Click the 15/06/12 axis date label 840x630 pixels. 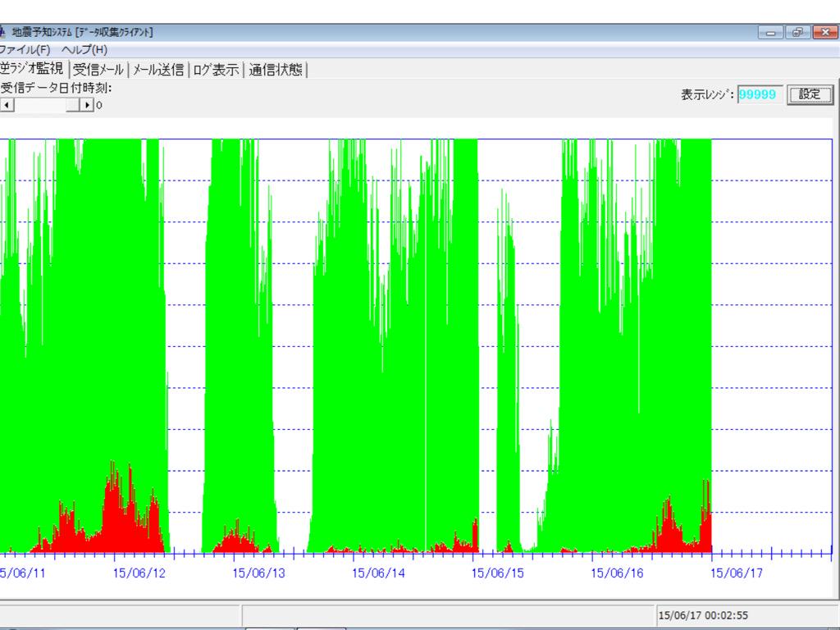(139, 573)
